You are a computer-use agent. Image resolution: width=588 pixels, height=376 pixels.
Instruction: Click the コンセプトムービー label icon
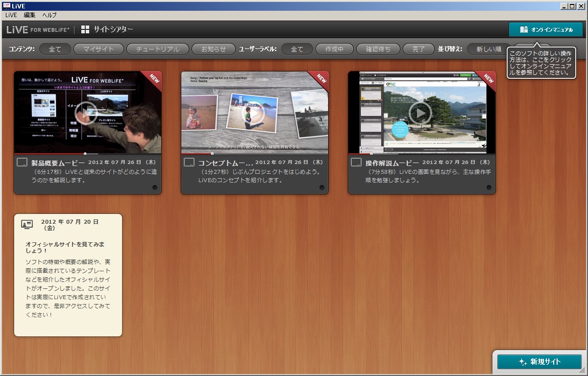pos(189,162)
